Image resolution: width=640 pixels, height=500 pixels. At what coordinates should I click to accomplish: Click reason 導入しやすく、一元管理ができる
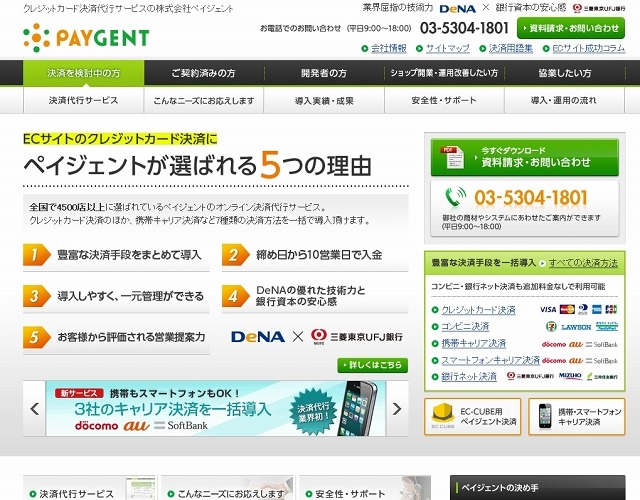click(130, 296)
